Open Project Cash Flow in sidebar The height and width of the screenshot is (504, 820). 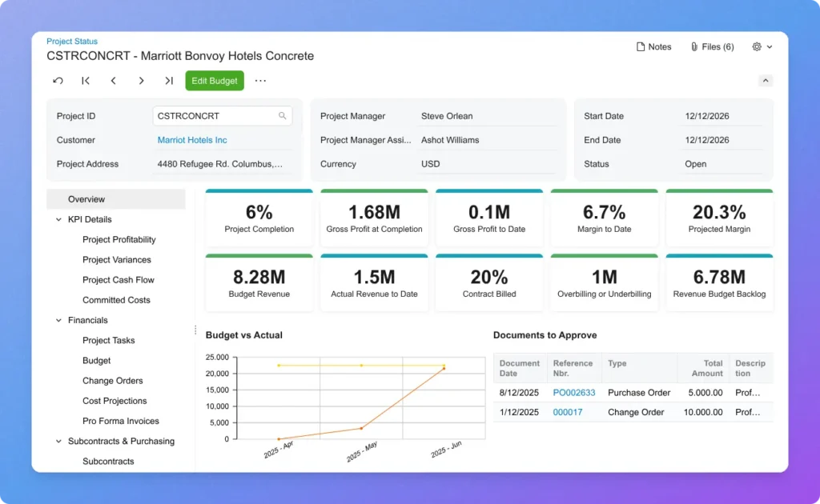tap(119, 280)
